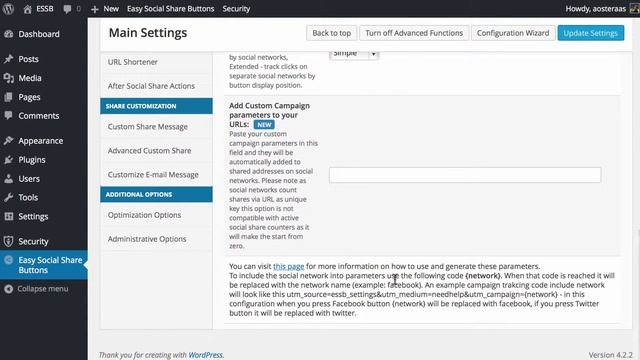Click the New text in the admin bar

tap(111, 9)
